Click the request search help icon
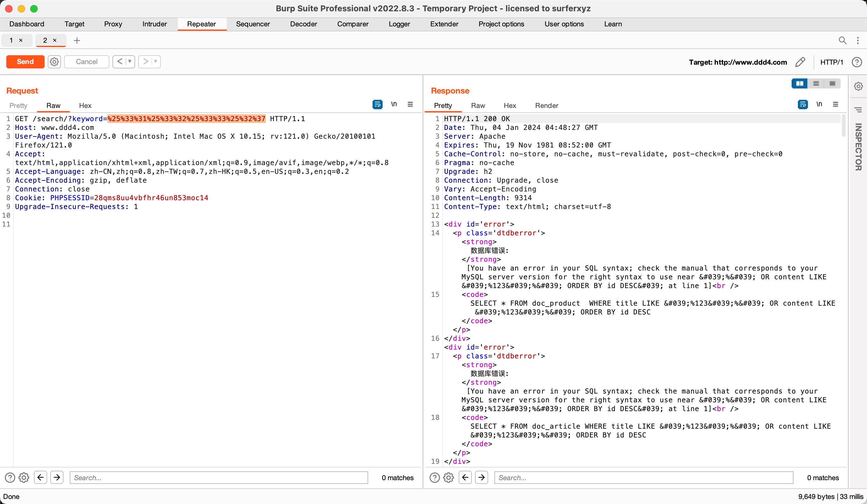The image size is (867, 504). (x=10, y=478)
